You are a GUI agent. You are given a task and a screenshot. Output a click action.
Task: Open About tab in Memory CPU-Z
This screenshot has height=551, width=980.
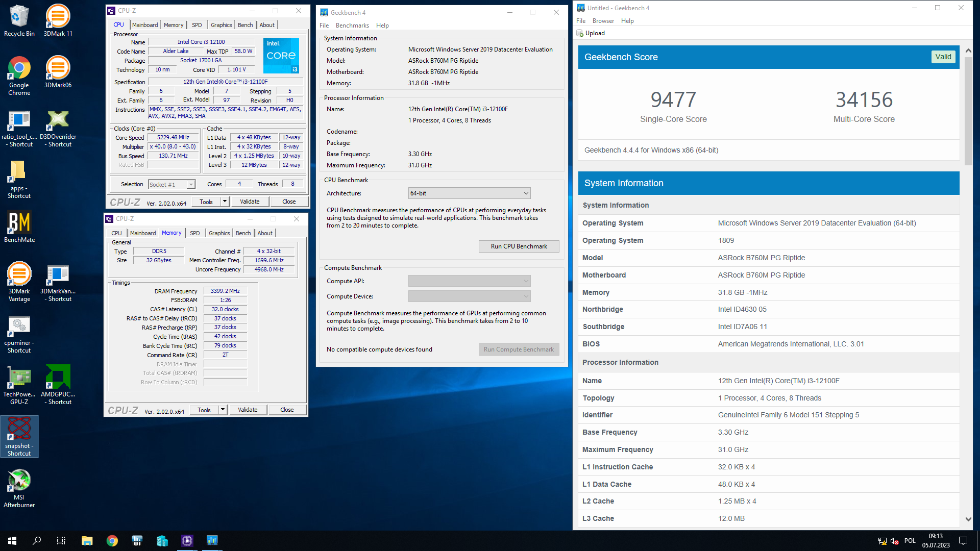[265, 233]
